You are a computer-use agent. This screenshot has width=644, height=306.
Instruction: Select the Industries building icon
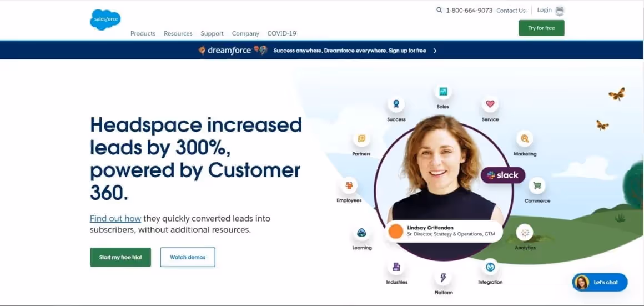(396, 267)
